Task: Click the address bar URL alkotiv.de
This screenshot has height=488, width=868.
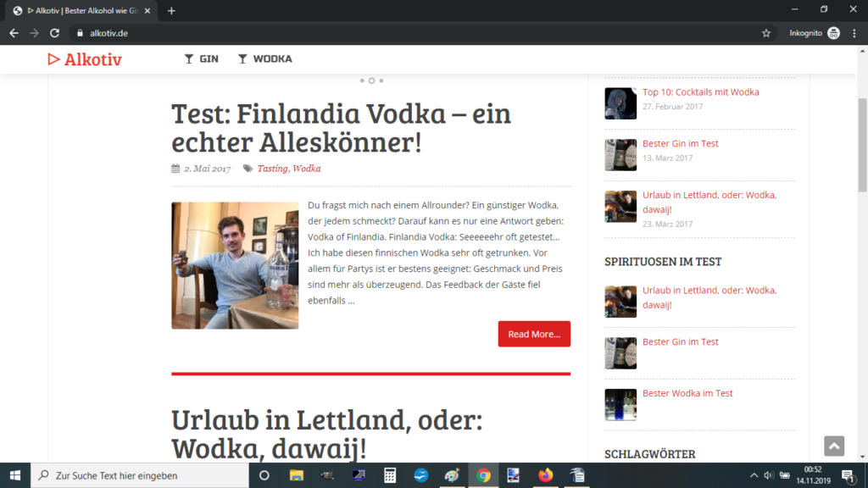Action: (x=109, y=33)
